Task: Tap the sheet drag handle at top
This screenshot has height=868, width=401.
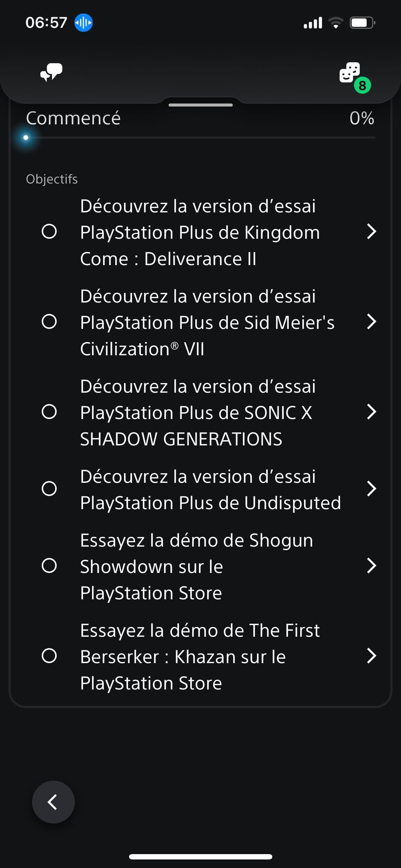Action: 201,105
